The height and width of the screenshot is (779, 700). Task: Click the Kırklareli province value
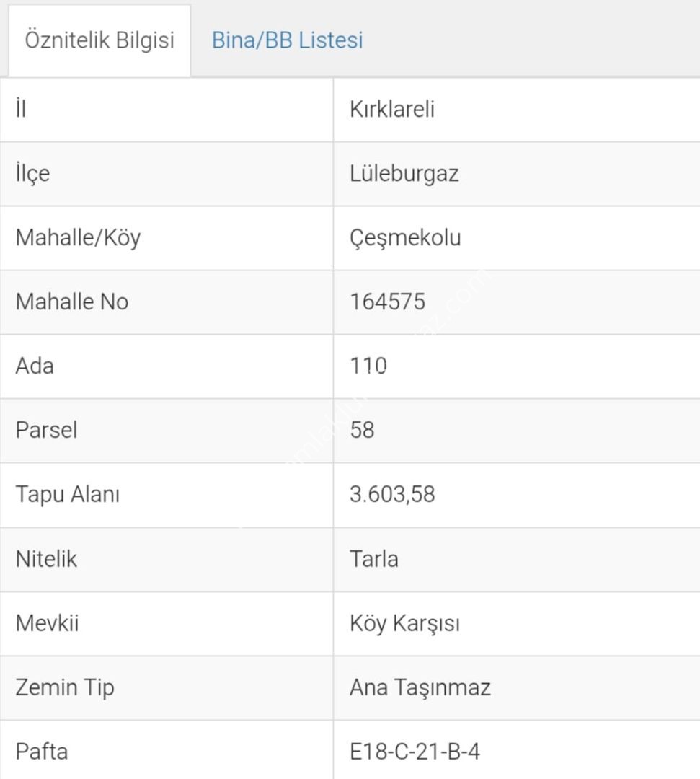392,110
